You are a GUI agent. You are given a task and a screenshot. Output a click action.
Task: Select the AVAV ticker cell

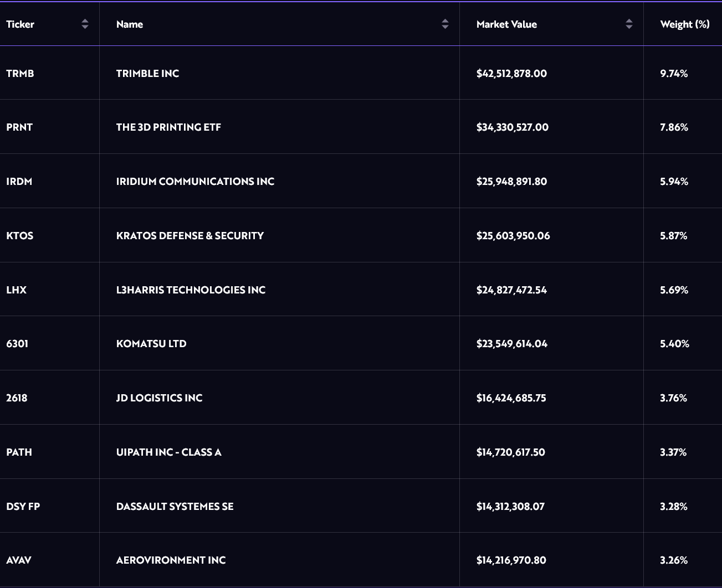click(19, 560)
